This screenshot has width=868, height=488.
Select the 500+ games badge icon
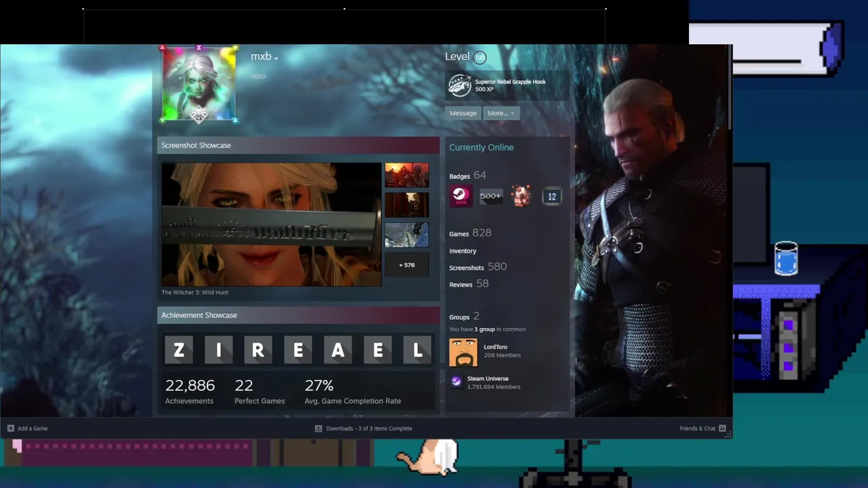coord(490,197)
